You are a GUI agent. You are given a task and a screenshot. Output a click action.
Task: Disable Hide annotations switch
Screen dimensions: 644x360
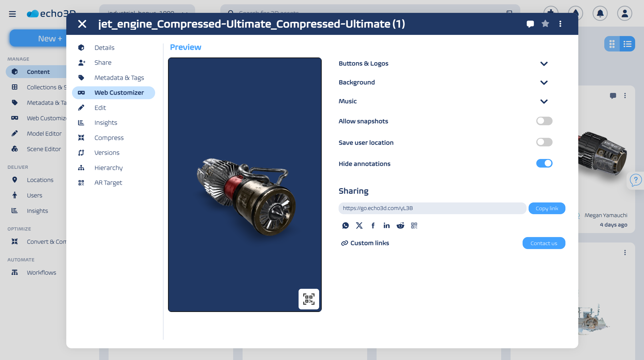pyautogui.click(x=544, y=163)
